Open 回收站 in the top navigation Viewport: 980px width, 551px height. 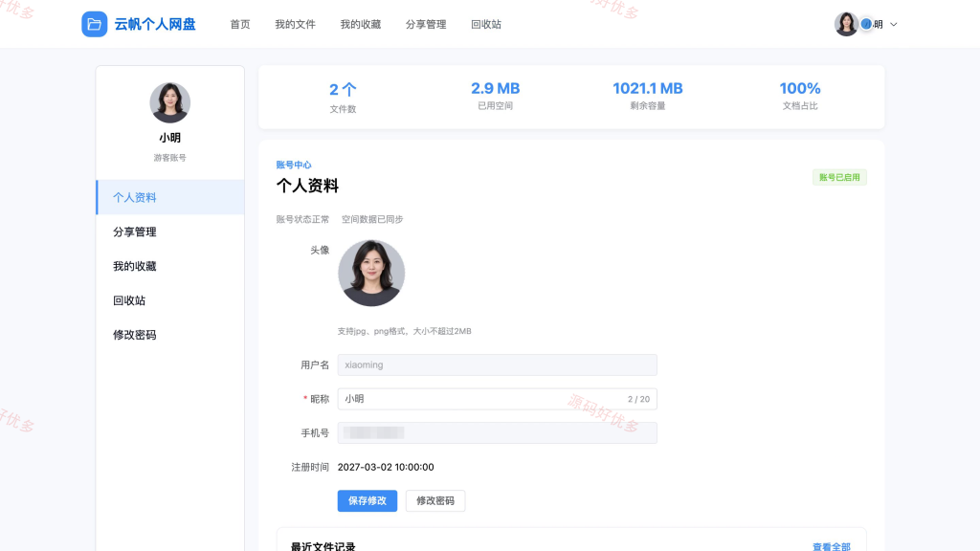click(x=485, y=24)
